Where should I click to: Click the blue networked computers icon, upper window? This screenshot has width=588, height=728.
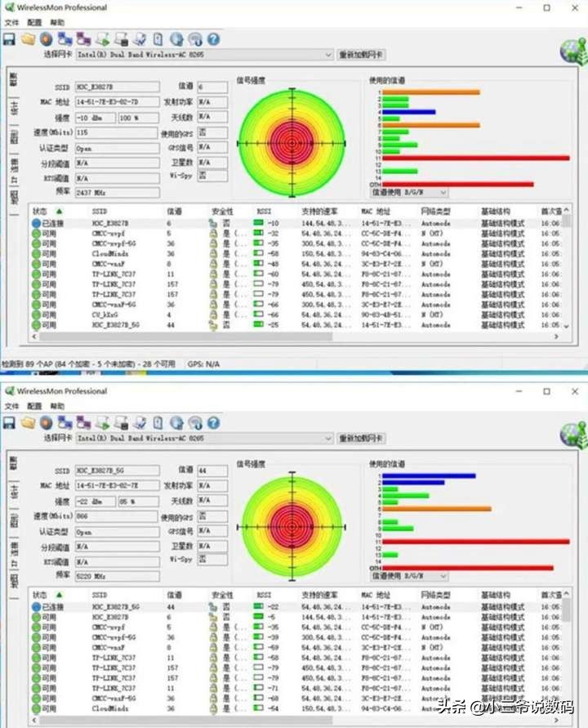click(x=65, y=39)
